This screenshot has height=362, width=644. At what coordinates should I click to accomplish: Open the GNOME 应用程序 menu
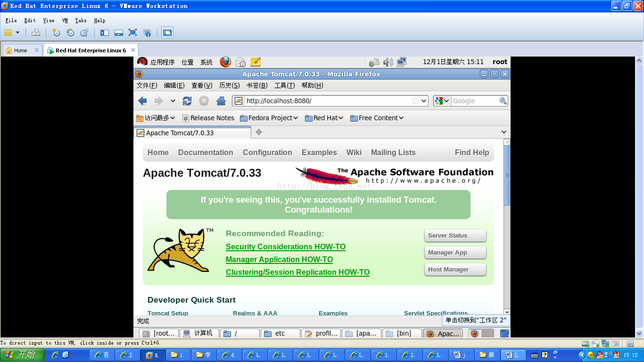162,62
